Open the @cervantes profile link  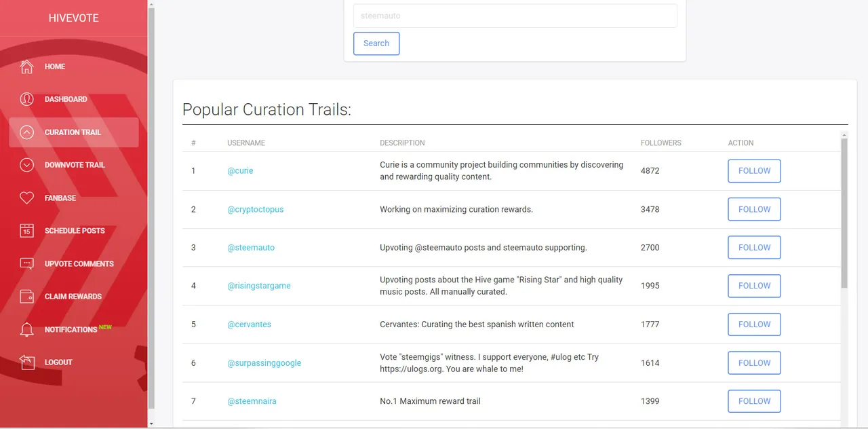click(249, 324)
